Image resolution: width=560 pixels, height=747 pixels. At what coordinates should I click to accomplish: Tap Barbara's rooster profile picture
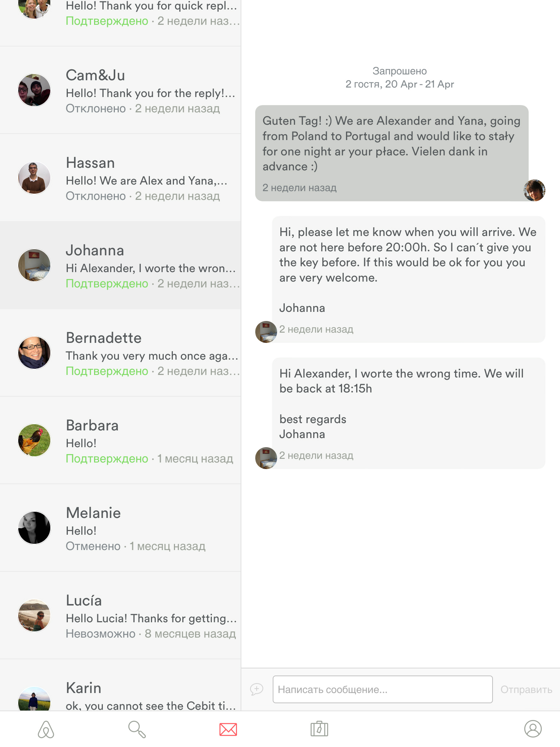point(34,440)
